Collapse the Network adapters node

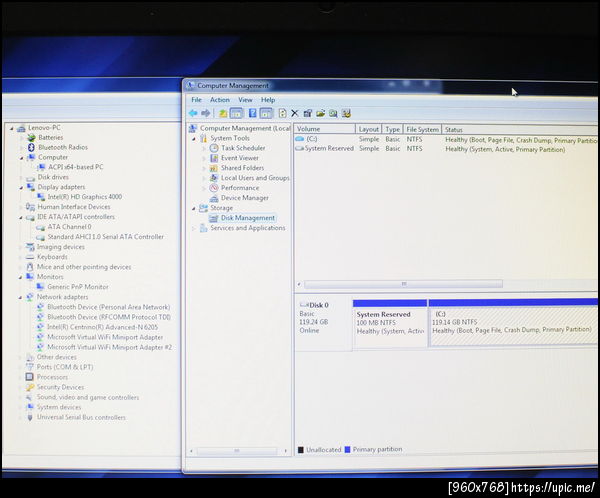pos(20,297)
